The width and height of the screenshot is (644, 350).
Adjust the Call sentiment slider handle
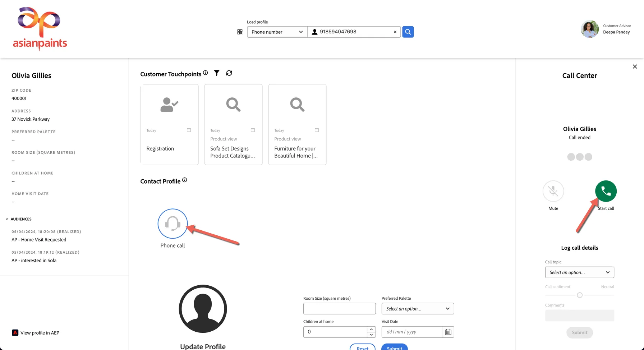click(579, 295)
